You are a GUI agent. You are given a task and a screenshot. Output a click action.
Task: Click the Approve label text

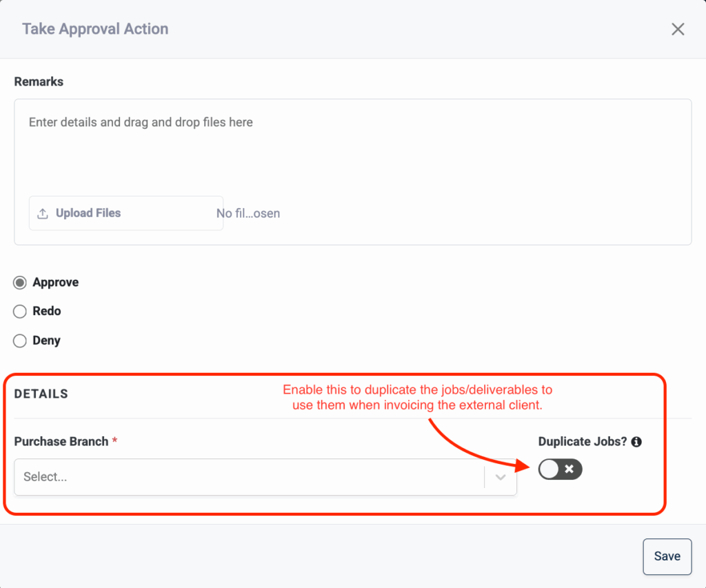pos(56,283)
